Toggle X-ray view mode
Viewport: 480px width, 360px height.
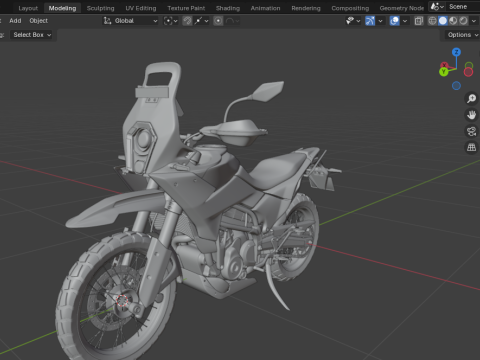pos(419,21)
